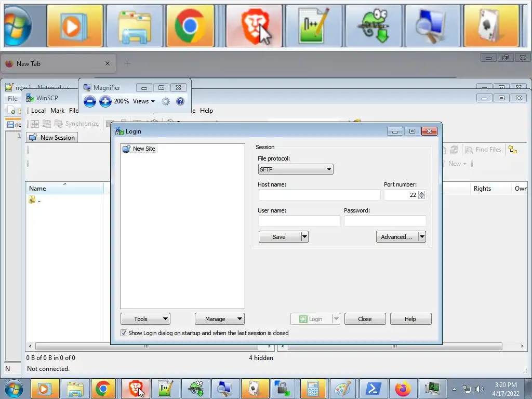Zoom out with the Magnifier minus button
Viewport: 532px width, 399px height.
tap(89, 101)
